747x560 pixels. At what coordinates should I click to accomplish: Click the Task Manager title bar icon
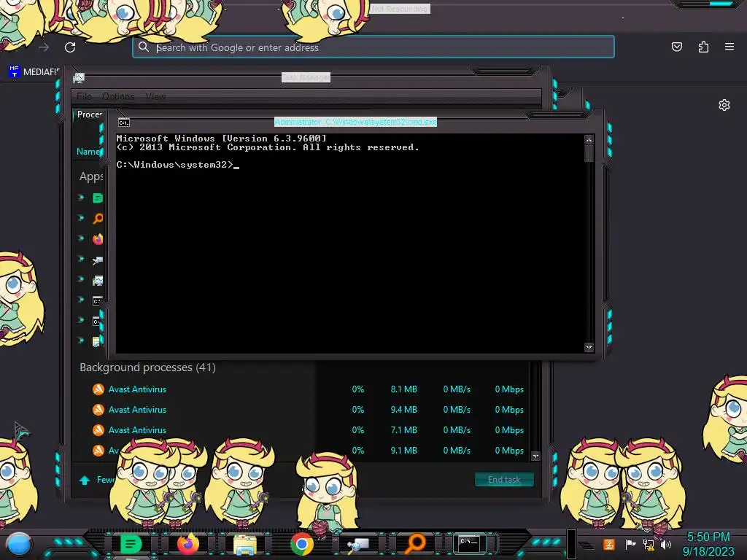point(79,77)
